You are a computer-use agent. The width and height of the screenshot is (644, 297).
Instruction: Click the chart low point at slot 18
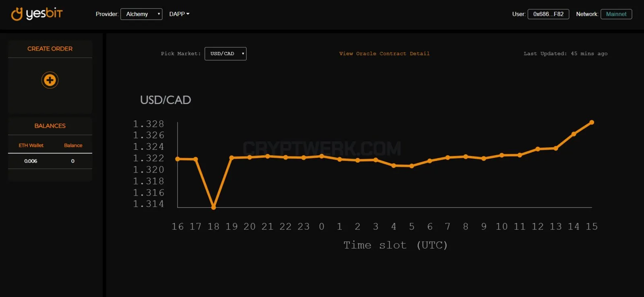coord(214,207)
